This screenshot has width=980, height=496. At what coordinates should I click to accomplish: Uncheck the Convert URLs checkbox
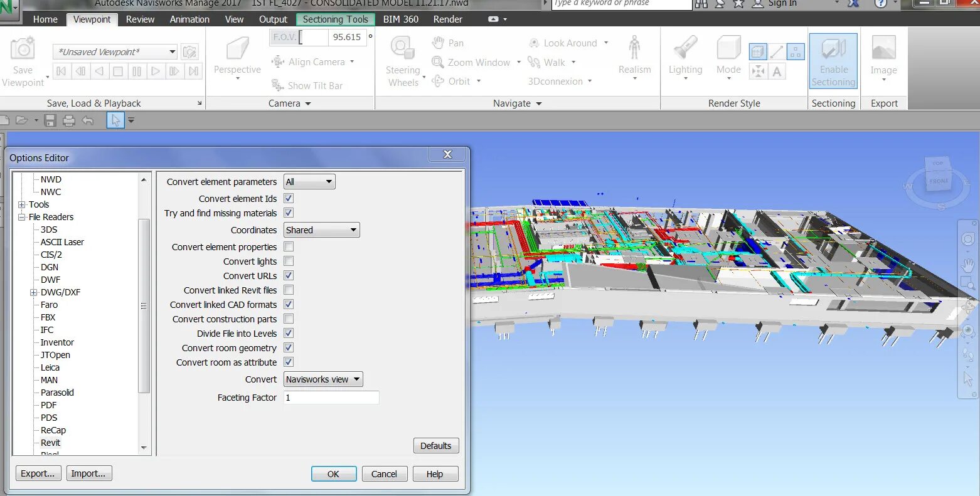point(289,275)
